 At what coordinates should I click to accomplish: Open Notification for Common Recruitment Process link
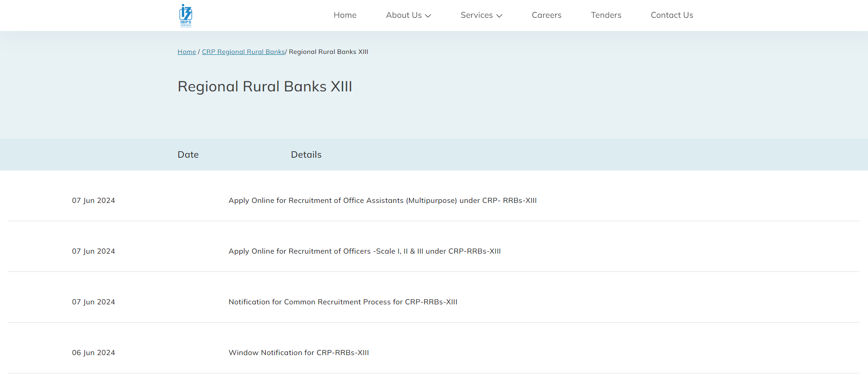343,302
